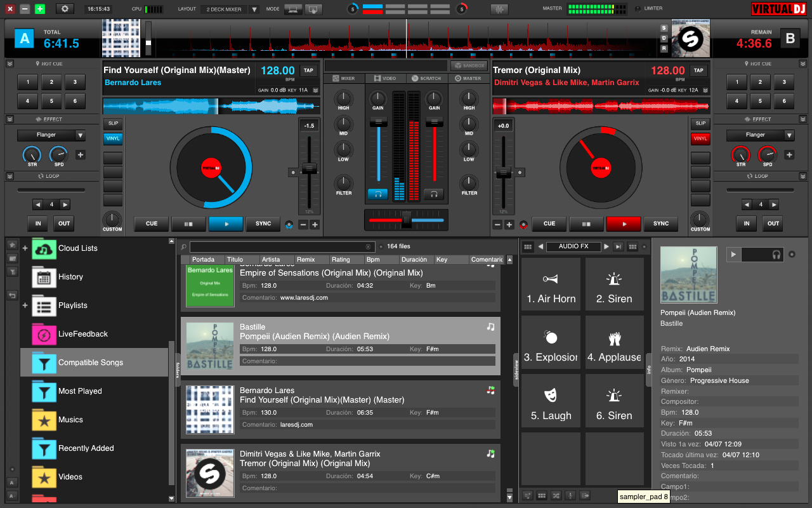Screen dimensions: 812x508
Task: Collapse the LOOP section on deck A
Action: pos(10,176)
